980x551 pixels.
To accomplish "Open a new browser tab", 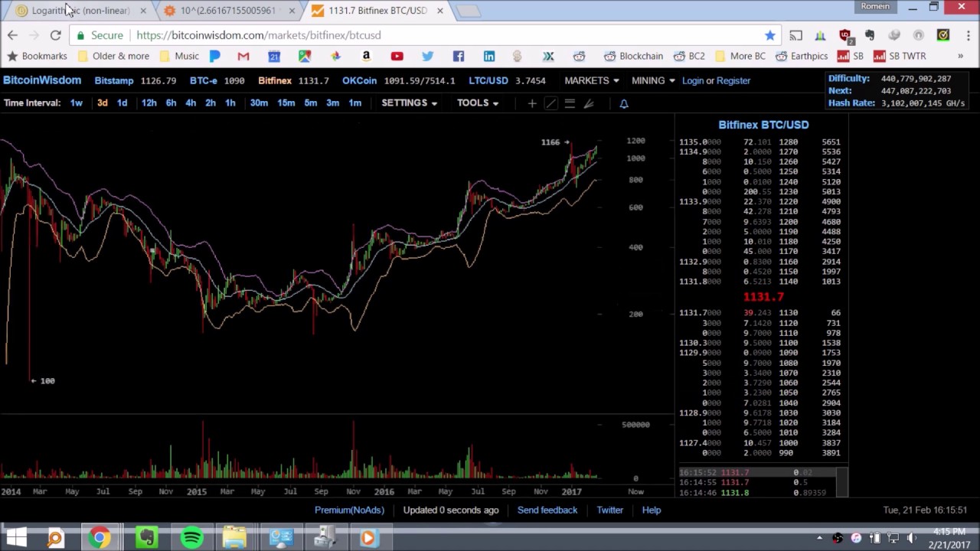I will coord(468,11).
